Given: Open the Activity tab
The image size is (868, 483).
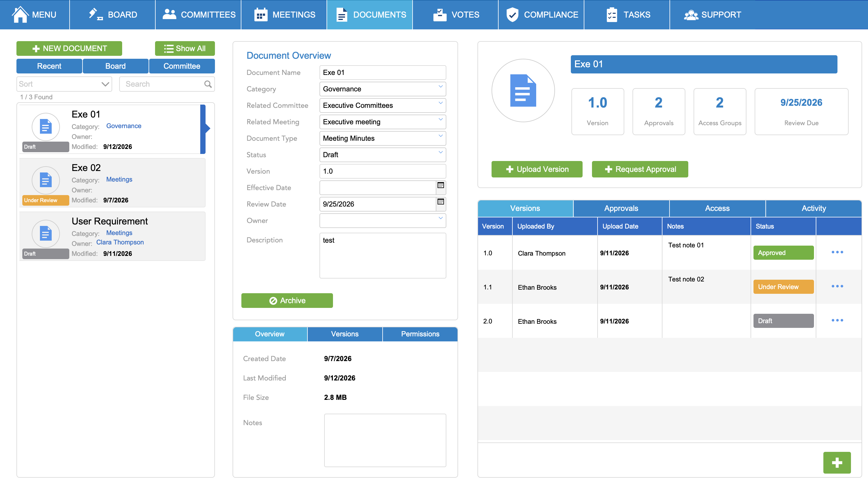Looking at the screenshot, I should (814, 208).
